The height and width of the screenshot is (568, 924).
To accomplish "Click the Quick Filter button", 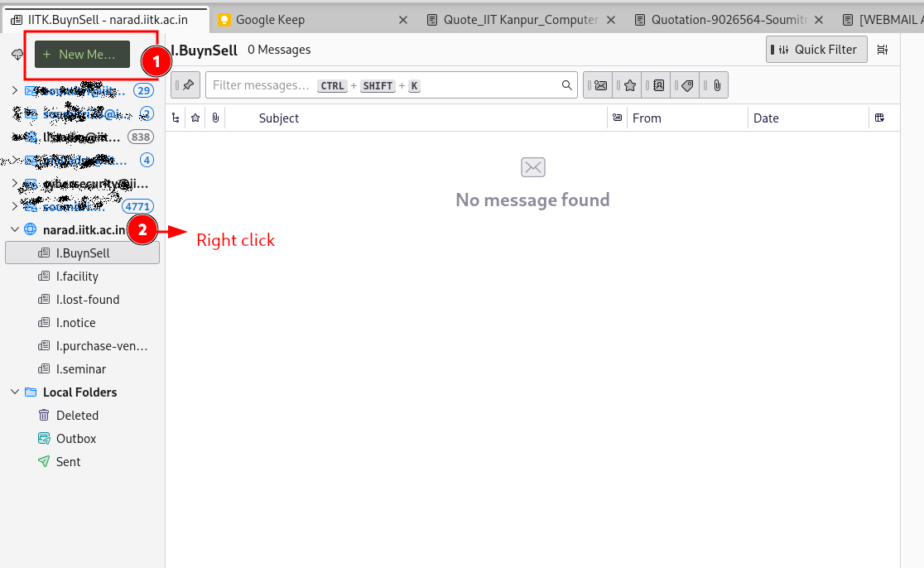I will (x=816, y=50).
